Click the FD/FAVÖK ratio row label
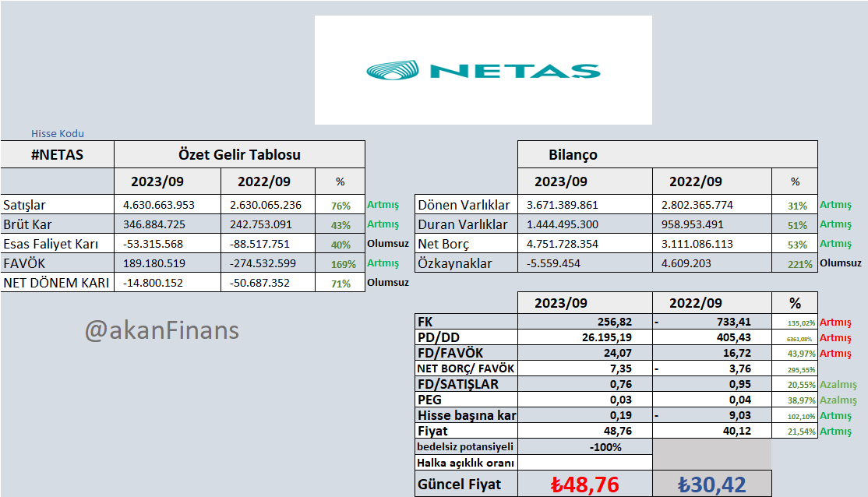Screen dimensions: 868x497 466,353
